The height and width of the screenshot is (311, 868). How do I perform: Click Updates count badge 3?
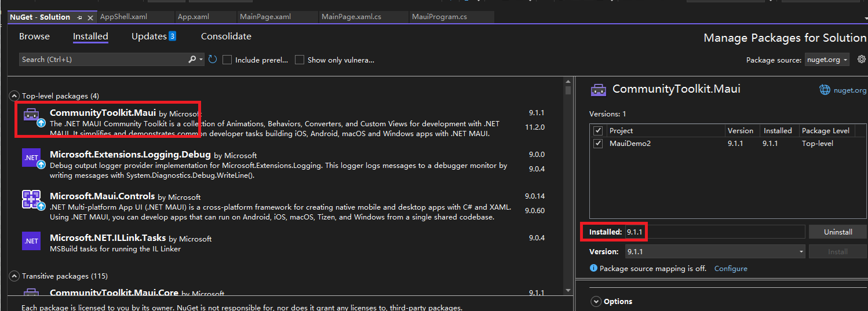(x=172, y=36)
